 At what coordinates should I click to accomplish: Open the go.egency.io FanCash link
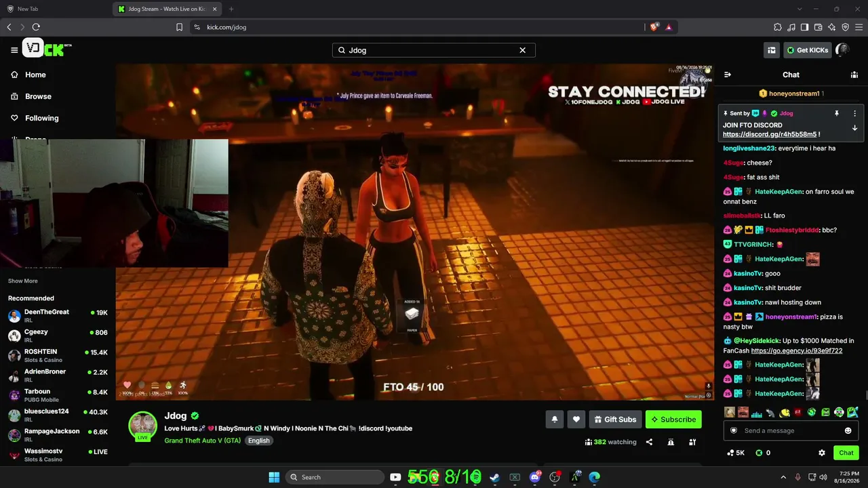(797, 351)
